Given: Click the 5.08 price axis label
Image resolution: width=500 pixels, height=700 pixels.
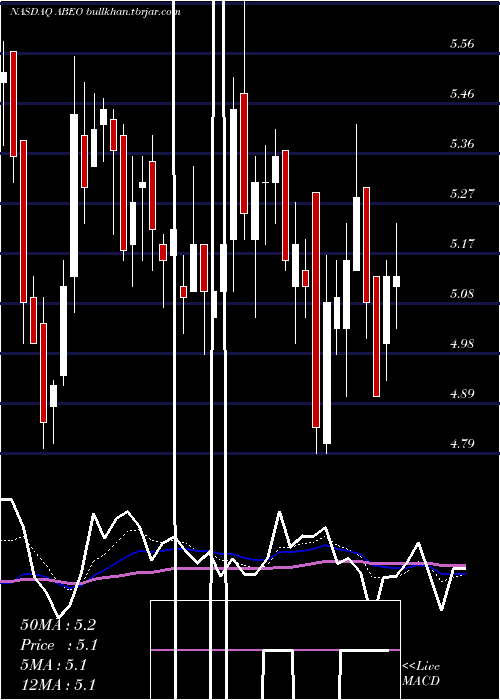Looking at the screenshot, I should pyautogui.click(x=462, y=294).
